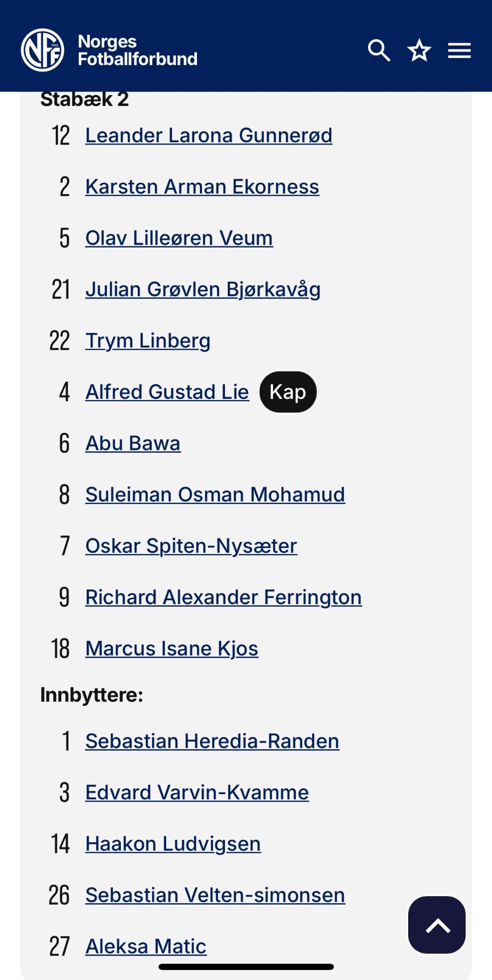Screen dimensions: 492x980
Task: Select Richard Alexander Ferrington link
Action: tap(223, 597)
